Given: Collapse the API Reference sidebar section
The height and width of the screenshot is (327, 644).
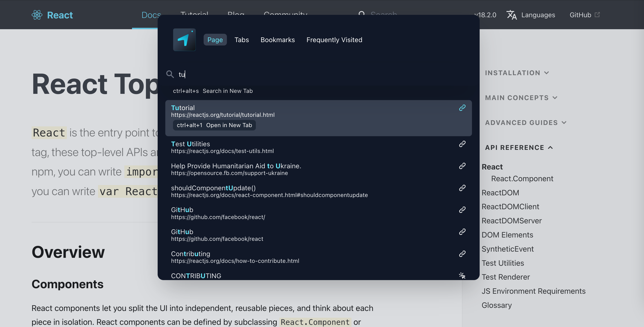Looking at the screenshot, I should (x=519, y=148).
